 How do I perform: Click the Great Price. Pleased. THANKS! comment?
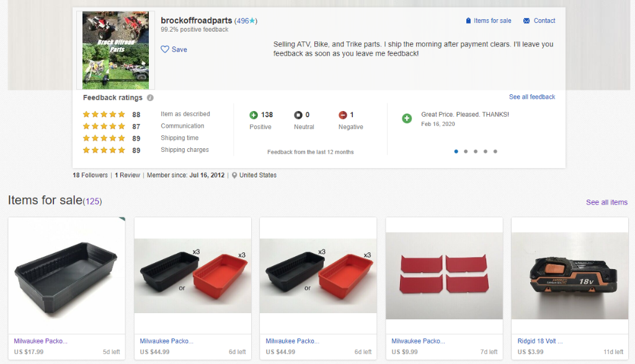coord(465,115)
